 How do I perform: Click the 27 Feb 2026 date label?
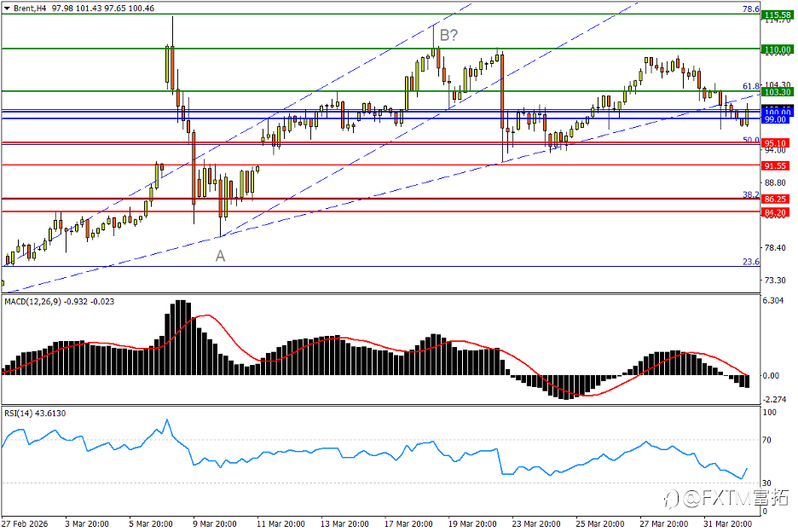pos(25,523)
